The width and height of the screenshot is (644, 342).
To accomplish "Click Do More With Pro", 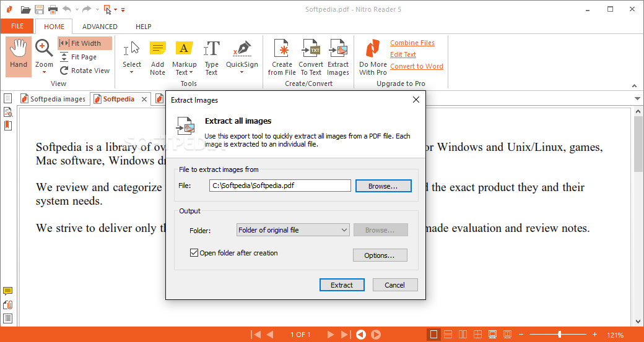I will [373, 58].
